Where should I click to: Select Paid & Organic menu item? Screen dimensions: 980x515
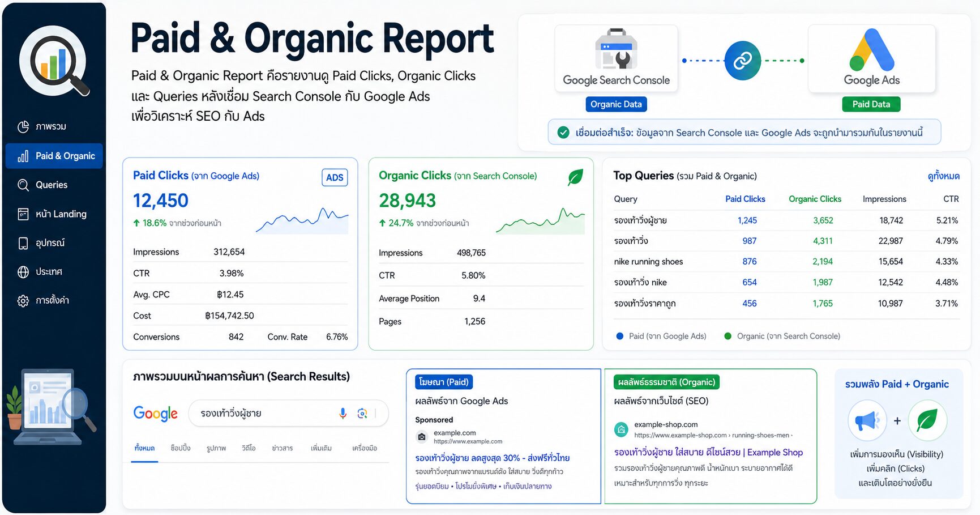[x=54, y=156]
